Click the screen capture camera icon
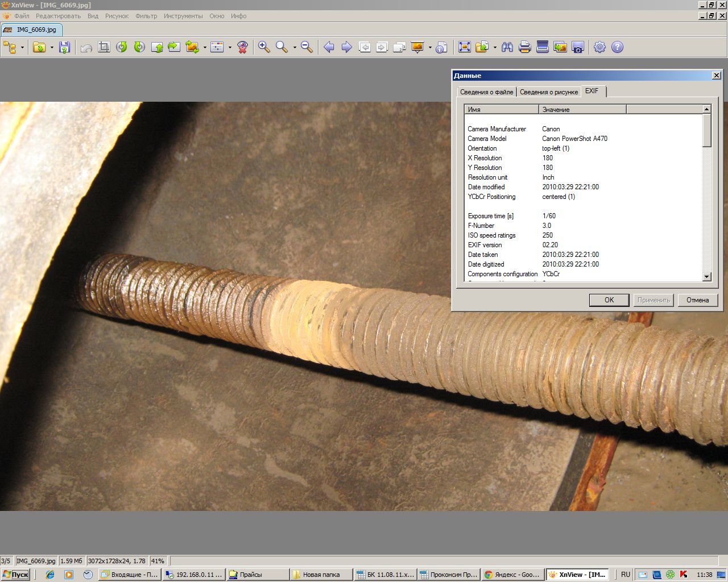 [578, 47]
